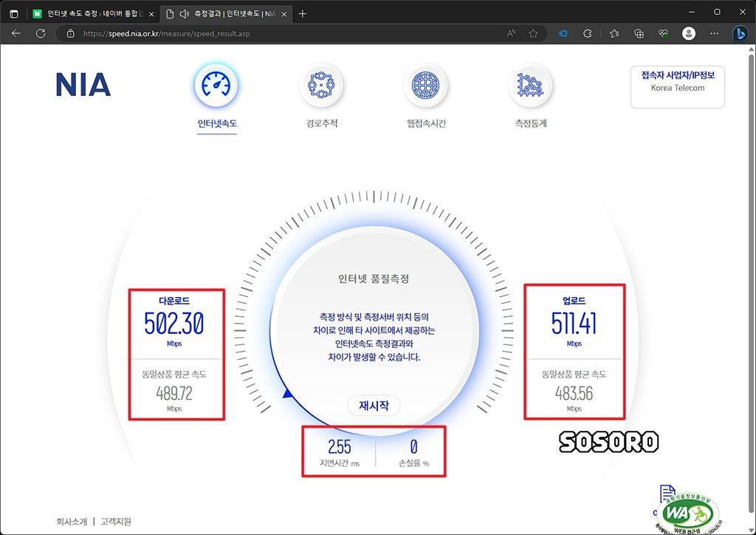Select the 인터넷속도 menu label

click(217, 123)
